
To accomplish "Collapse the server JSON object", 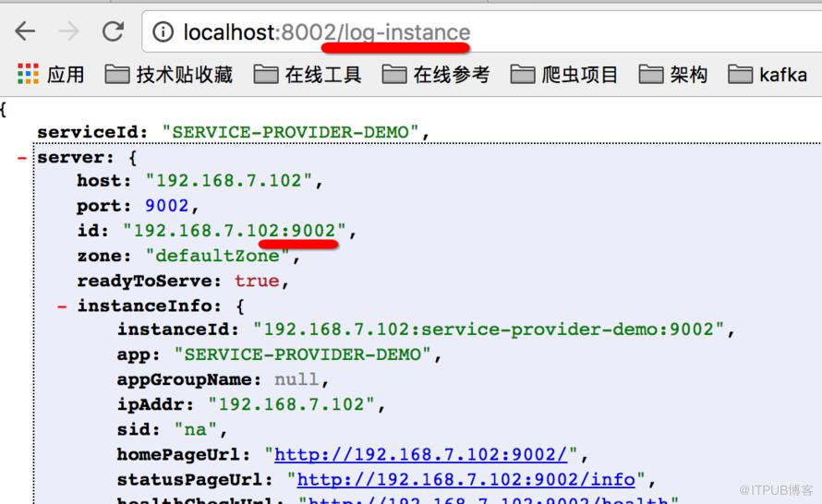I will tap(21, 158).
